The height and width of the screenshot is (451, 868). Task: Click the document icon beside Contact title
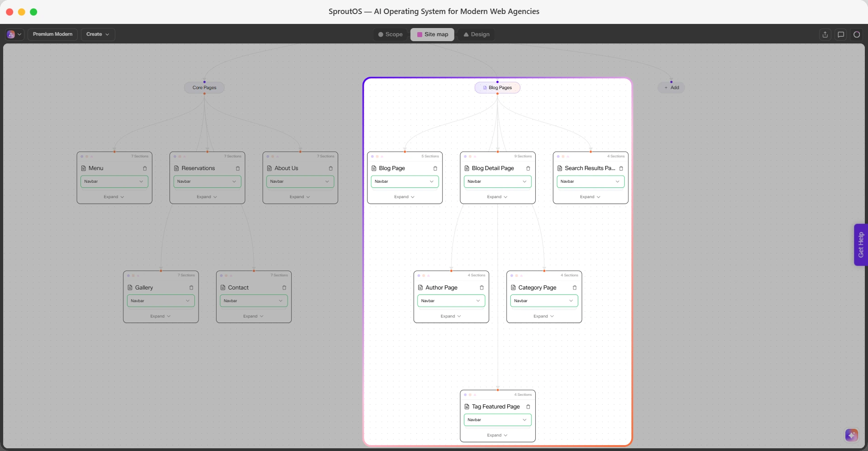(x=223, y=288)
